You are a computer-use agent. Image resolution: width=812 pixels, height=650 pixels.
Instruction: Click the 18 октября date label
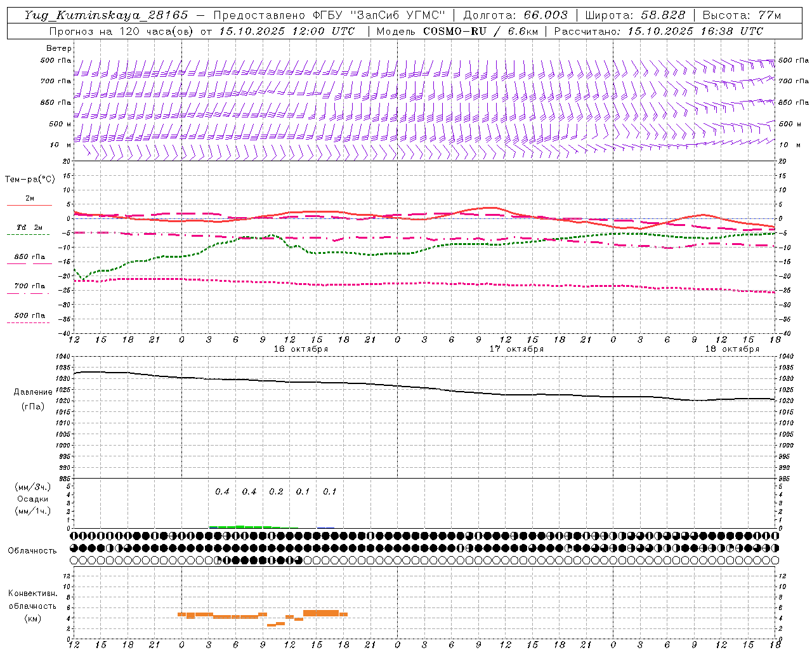(x=732, y=349)
